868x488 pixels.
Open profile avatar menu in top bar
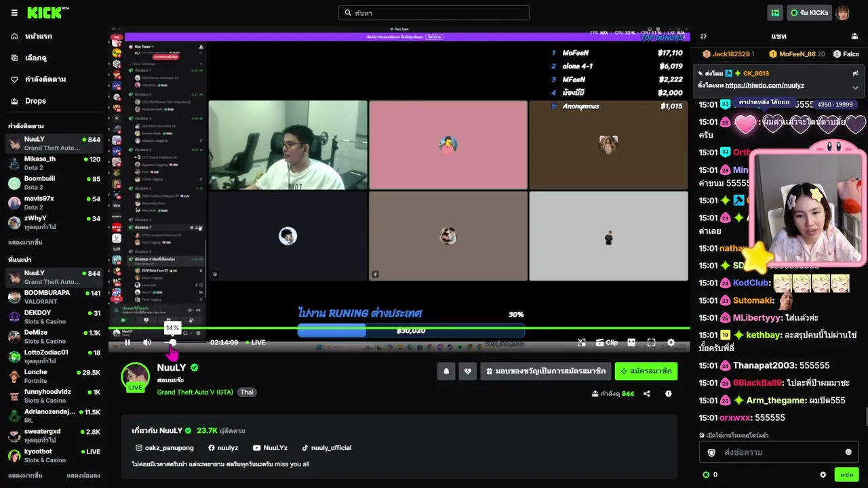click(842, 13)
